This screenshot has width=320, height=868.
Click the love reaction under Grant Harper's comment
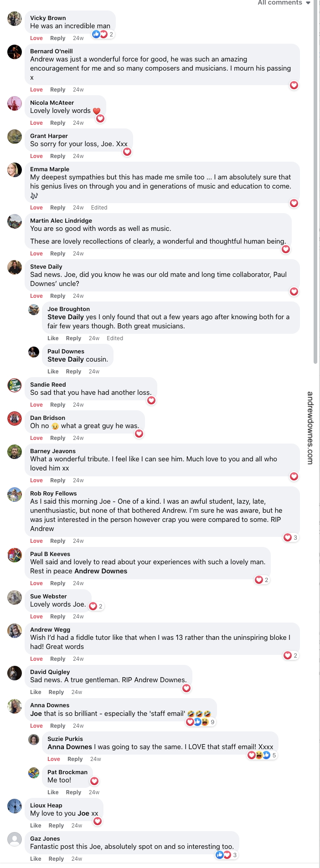127,152
